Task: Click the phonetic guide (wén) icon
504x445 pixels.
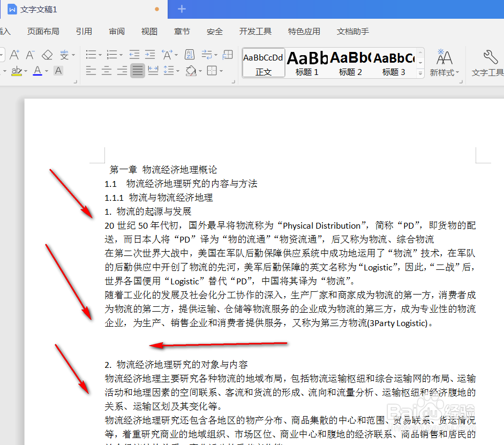Action: (64, 55)
